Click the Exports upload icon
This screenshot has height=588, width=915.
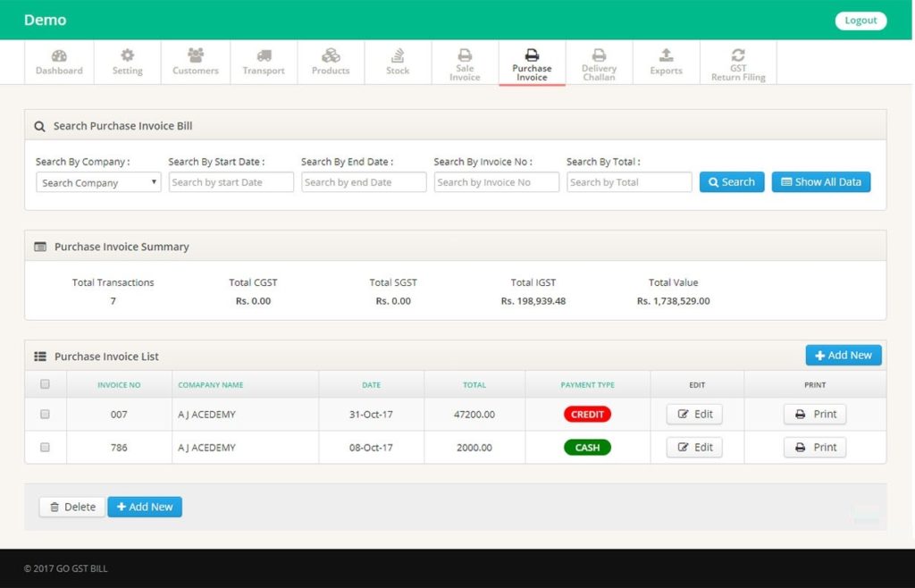pyautogui.click(x=666, y=55)
